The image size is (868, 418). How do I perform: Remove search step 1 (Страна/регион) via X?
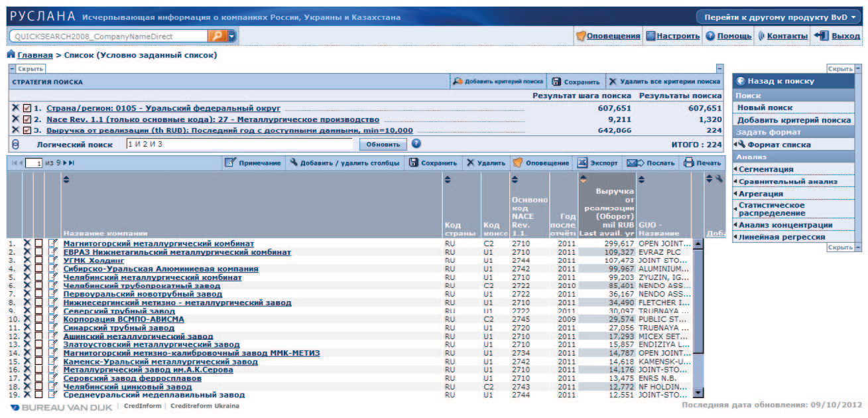[x=15, y=108]
